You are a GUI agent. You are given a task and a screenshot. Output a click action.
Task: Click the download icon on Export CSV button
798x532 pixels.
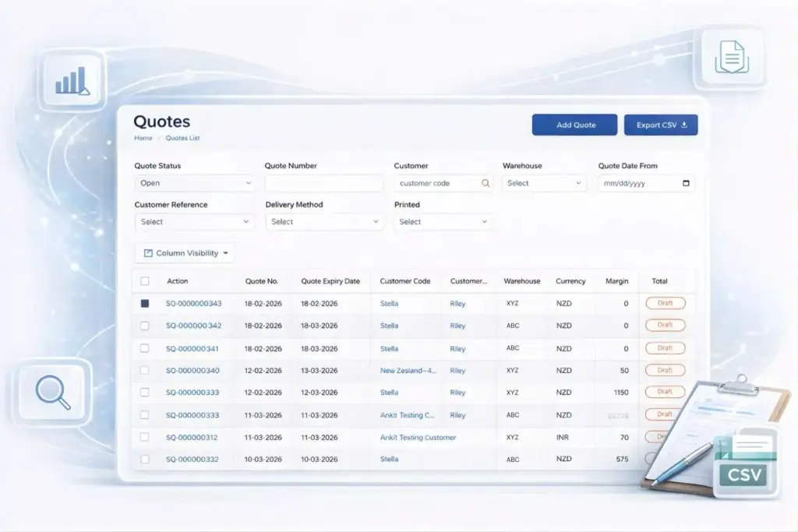[683, 125]
